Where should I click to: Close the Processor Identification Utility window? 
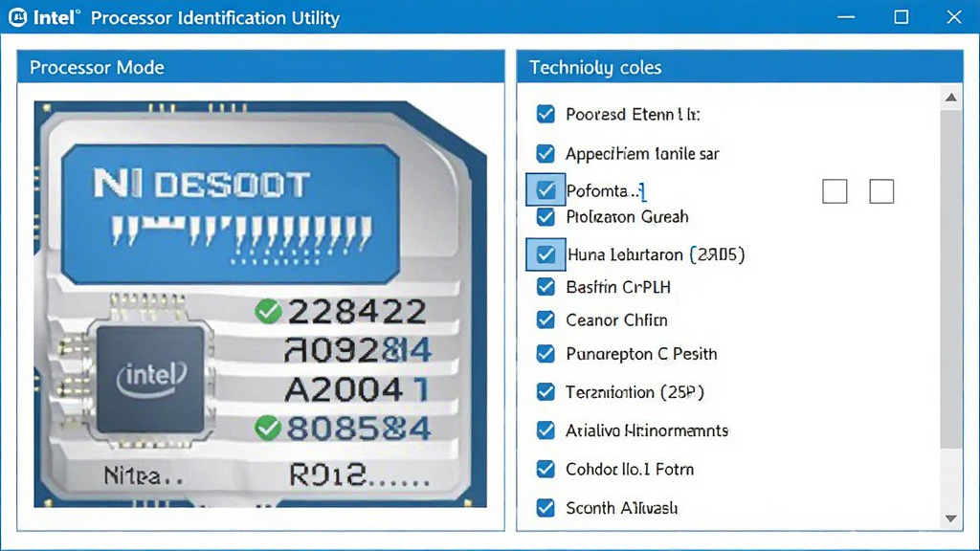tap(954, 17)
